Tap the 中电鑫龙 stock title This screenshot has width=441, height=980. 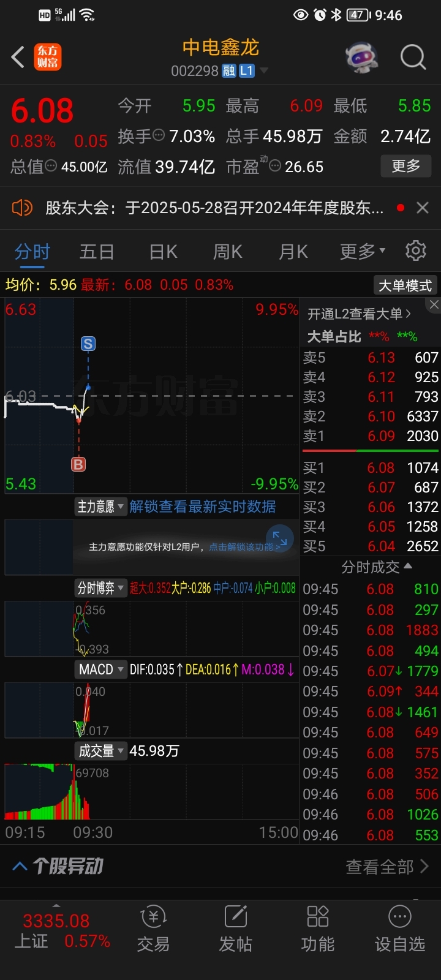(221, 48)
